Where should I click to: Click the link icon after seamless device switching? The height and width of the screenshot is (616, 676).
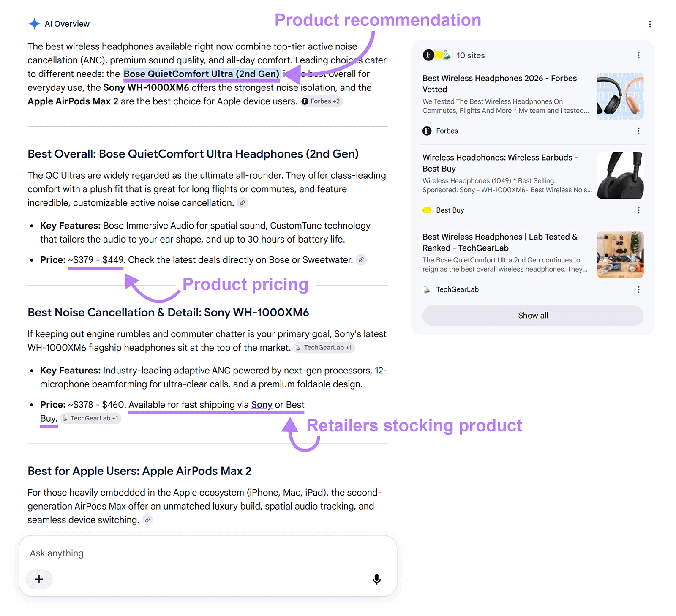click(x=147, y=520)
